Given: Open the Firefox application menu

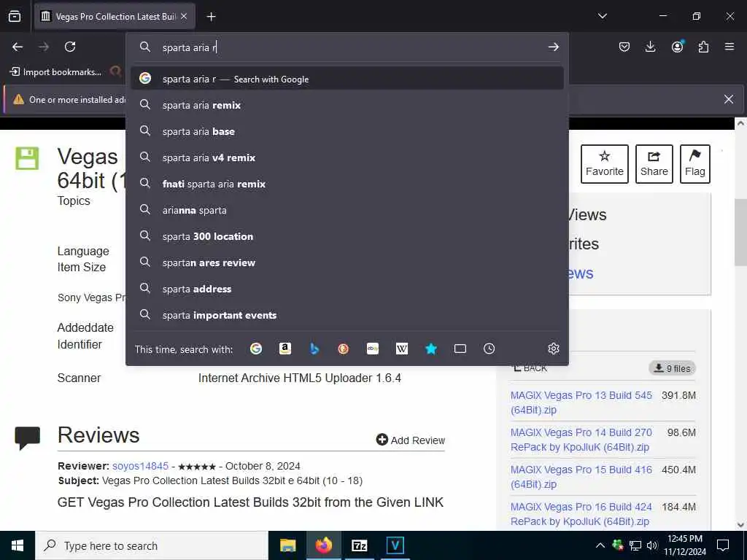Looking at the screenshot, I should pos(729,47).
